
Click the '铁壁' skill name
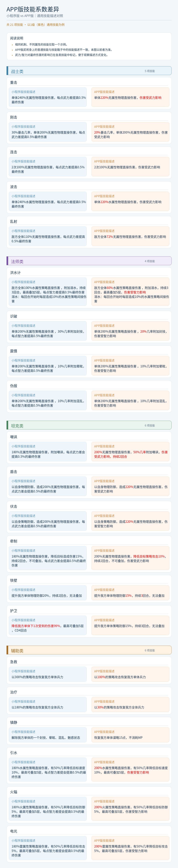pyautogui.click(x=14, y=581)
